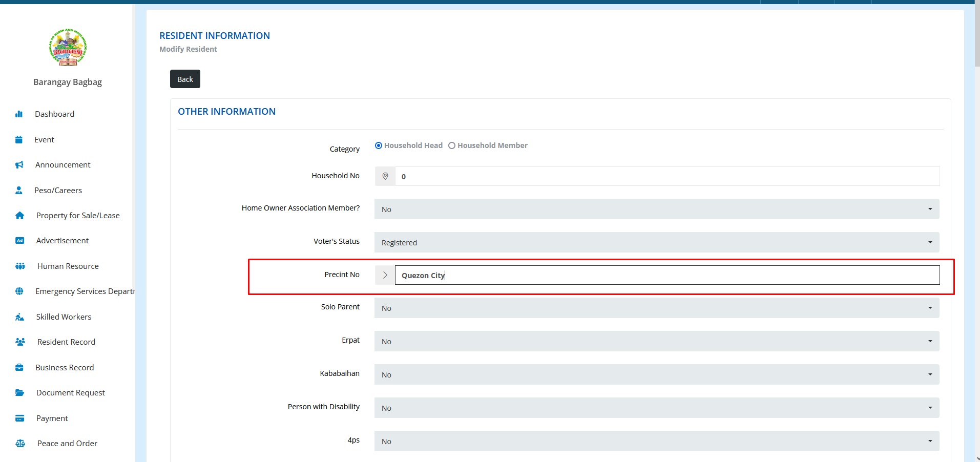The width and height of the screenshot is (980, 462).
Task: Click the Barangay Bagbag logo
Action: 68,48
